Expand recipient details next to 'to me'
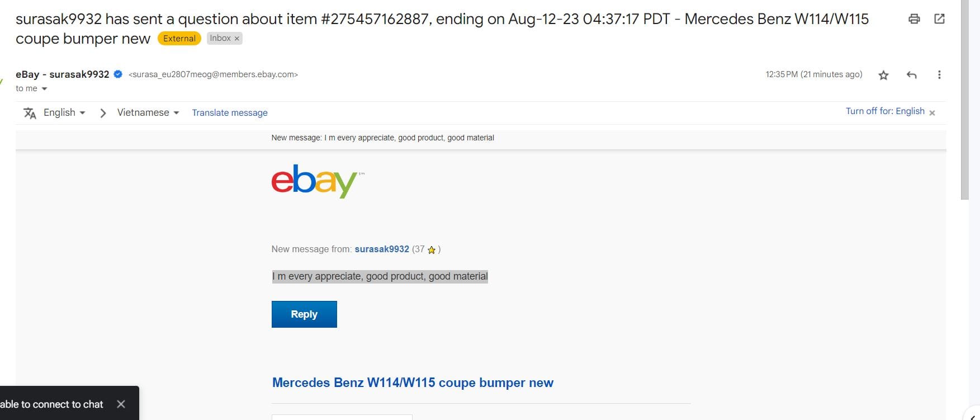Screen dimensions: 980x420 point(45,89)
